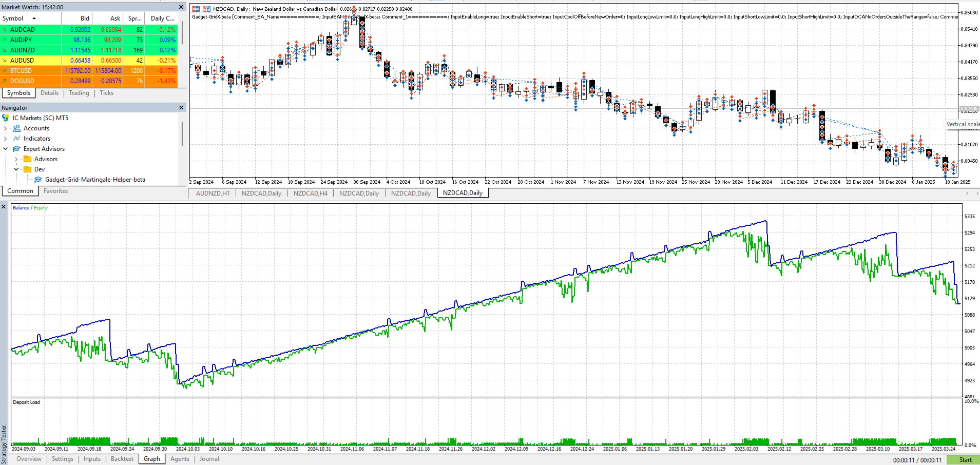Click the Gadget-Grid-Martingale-Helper-beta EA icon
Viewport: 980px width, 465px height.
[x=39, y=180]
